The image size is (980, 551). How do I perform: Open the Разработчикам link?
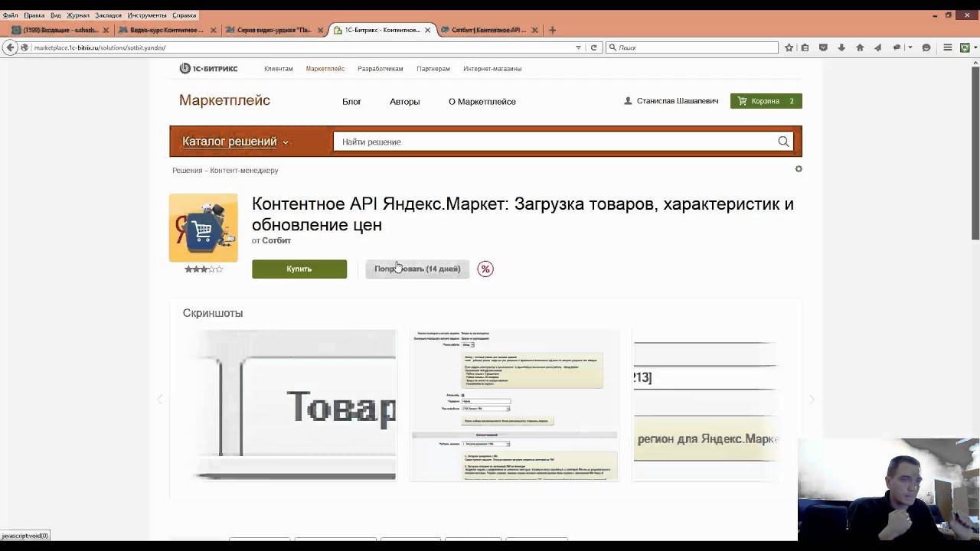[x=381, y=69]
